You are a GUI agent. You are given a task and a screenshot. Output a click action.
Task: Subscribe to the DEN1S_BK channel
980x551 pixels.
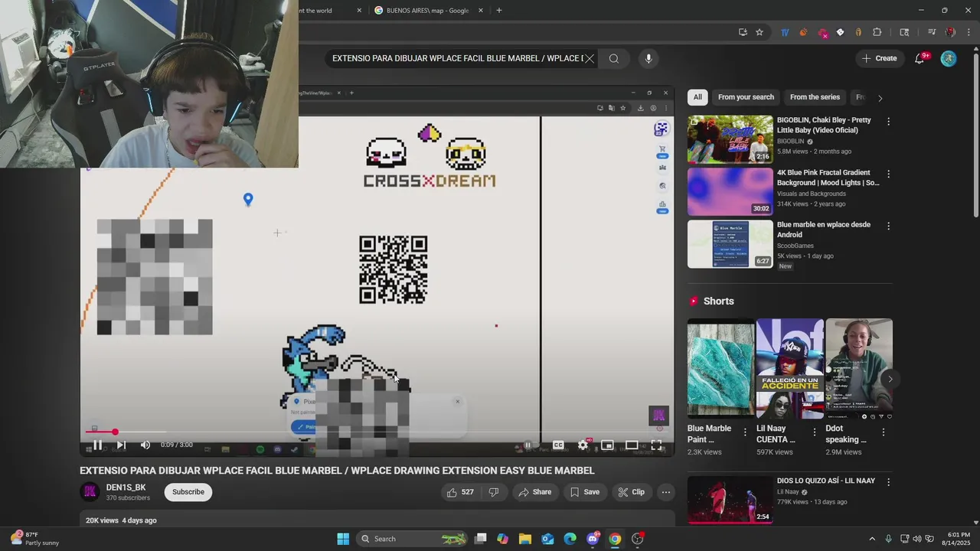[x=188, y=492]
